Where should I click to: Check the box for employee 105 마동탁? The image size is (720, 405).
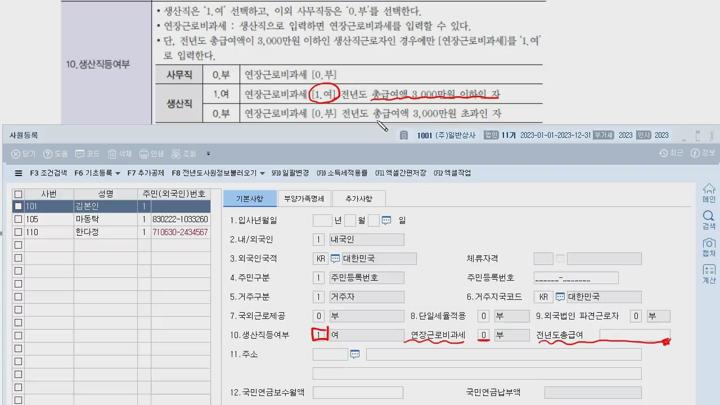coord(18,219)
